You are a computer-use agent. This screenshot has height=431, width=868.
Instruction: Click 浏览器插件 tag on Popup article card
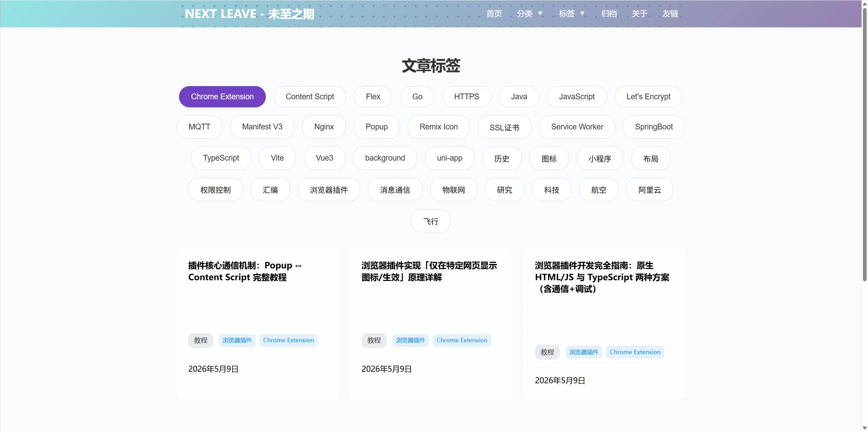tap(237, 340)
